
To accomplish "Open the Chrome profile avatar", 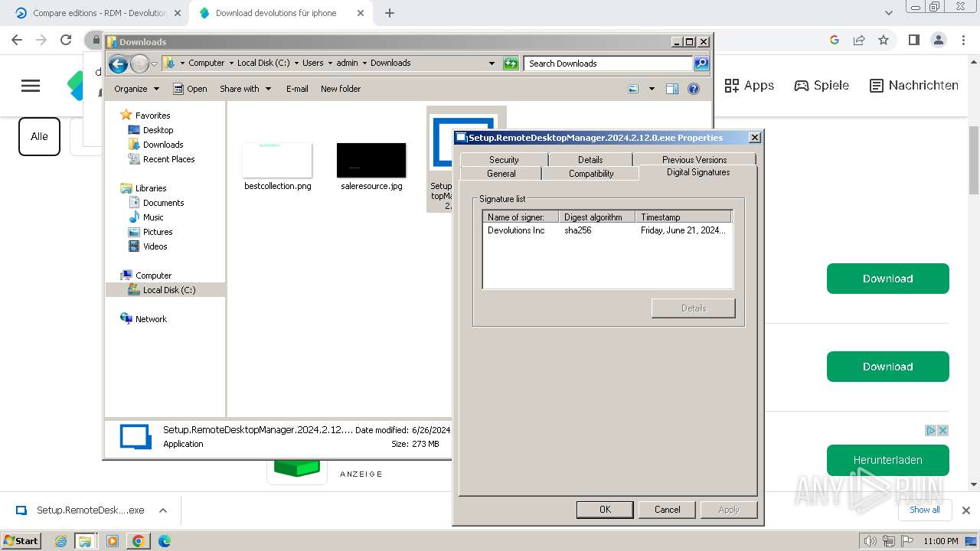I will 938,40.
